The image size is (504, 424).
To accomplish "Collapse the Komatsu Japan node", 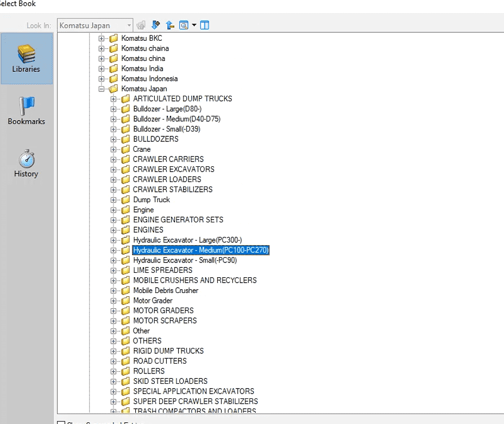I will 102,89.
